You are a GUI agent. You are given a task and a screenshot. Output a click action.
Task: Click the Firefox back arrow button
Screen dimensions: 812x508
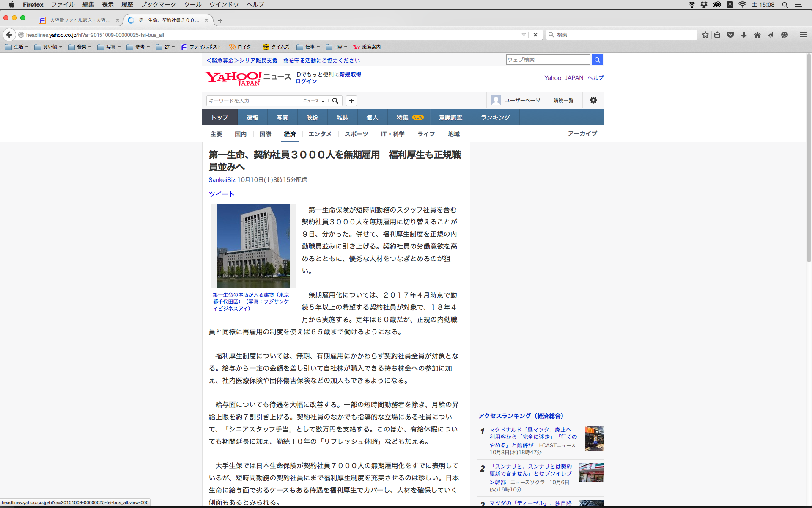pos(9,35)
